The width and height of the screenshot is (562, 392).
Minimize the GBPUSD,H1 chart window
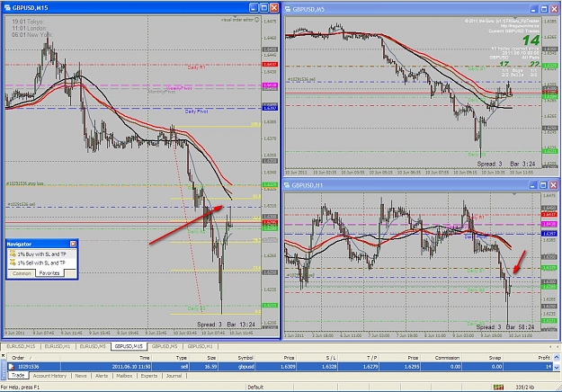click(x=532, y=185)
